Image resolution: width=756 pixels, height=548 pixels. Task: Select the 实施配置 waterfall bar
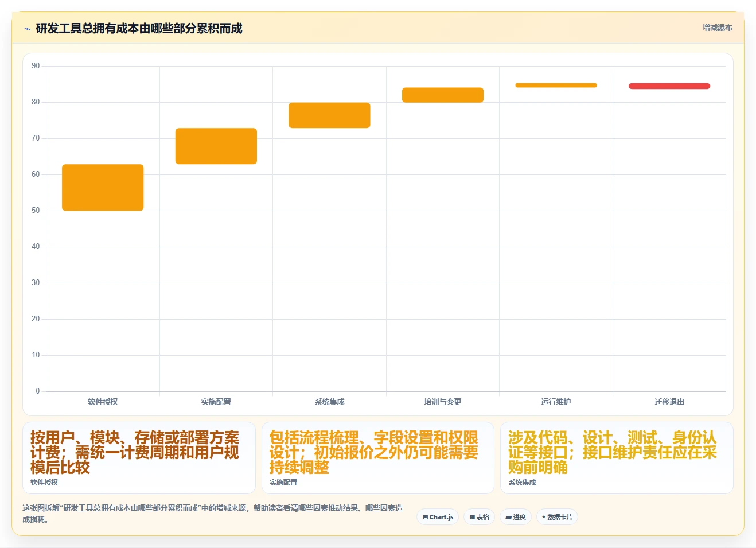point(216,146)
